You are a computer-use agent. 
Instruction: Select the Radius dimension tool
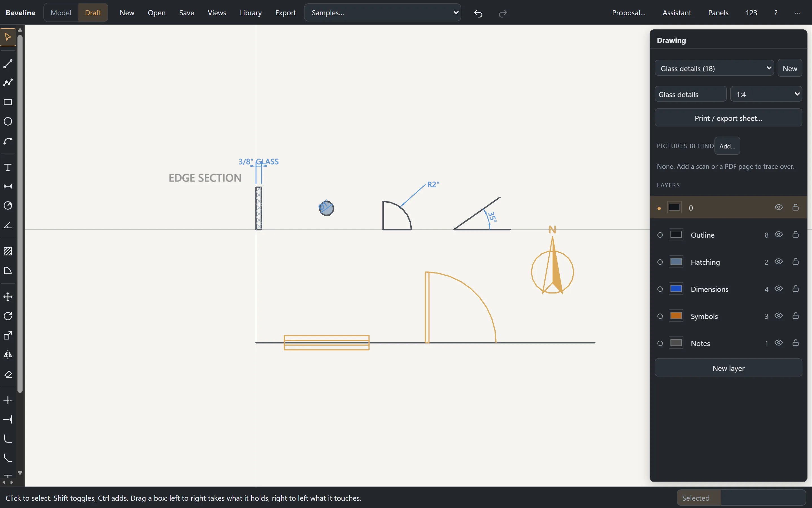point(8,206)
